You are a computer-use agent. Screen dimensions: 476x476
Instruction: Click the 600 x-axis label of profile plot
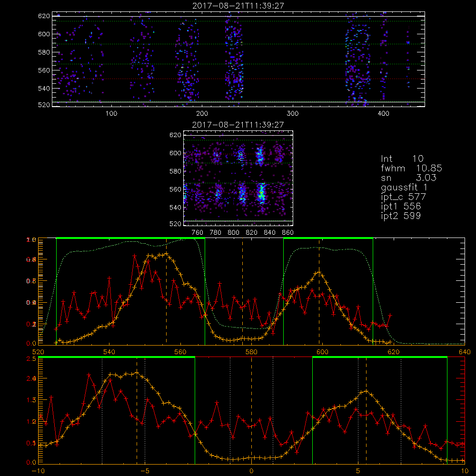(x=322, y=352)
